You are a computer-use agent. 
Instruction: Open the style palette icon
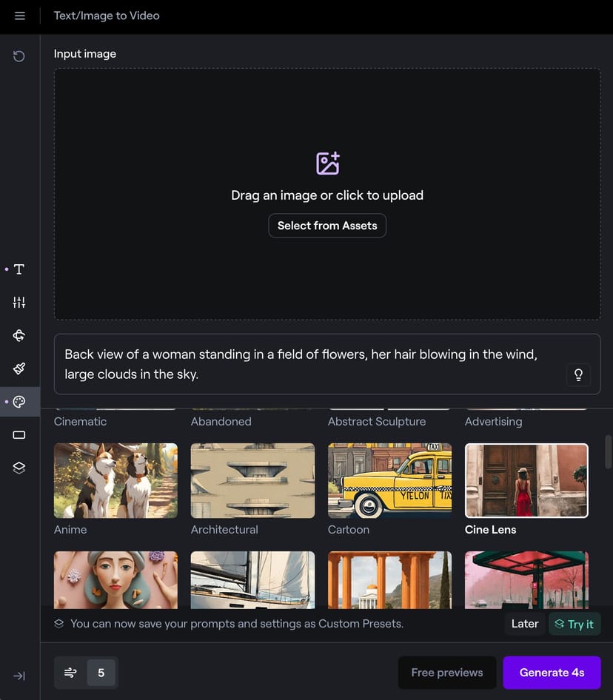19,402
